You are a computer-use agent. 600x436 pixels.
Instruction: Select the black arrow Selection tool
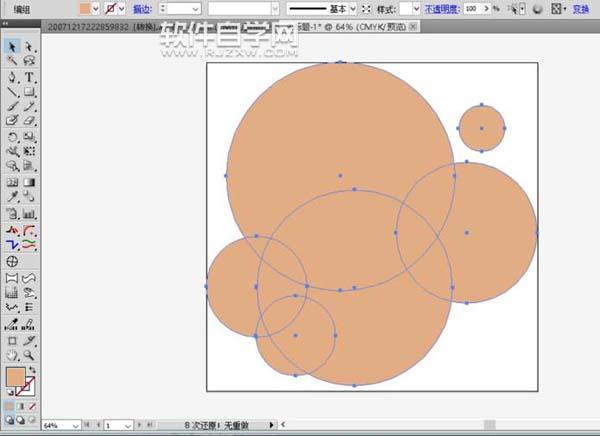(x=12, y=46)
